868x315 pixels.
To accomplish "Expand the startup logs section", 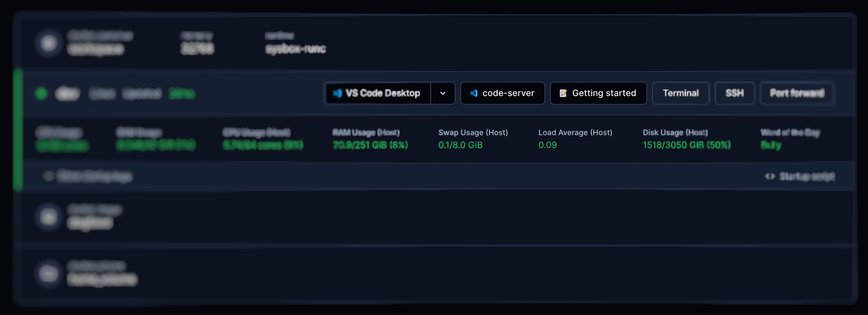I will 88,176.
